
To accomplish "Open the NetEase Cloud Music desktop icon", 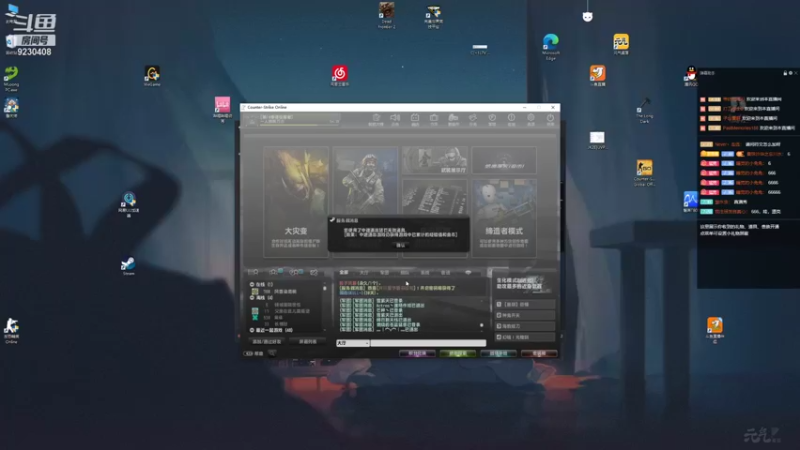I will (x=340, y=73).
